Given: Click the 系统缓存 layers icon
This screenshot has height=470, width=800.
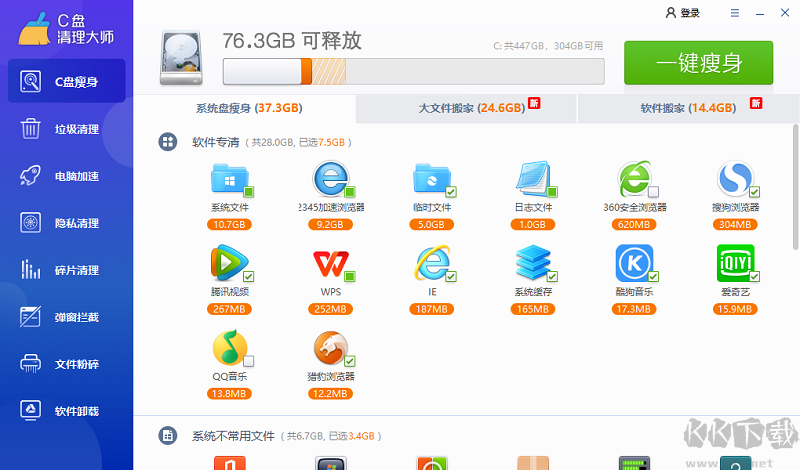Looking at the screenshot, I should pyautogui.click(x=533, y=263).
